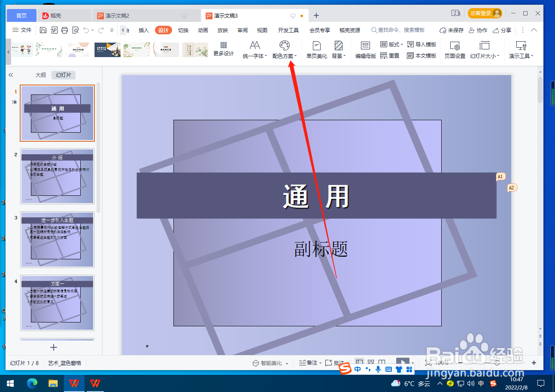Viewport: 555px width, 392px height.
Task: Click the 未保存 cloud save status icon
Action: point(451,30)
